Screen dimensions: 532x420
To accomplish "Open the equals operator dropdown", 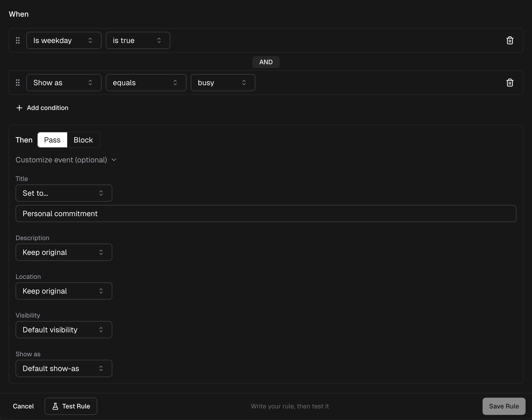I will [146, 83].
